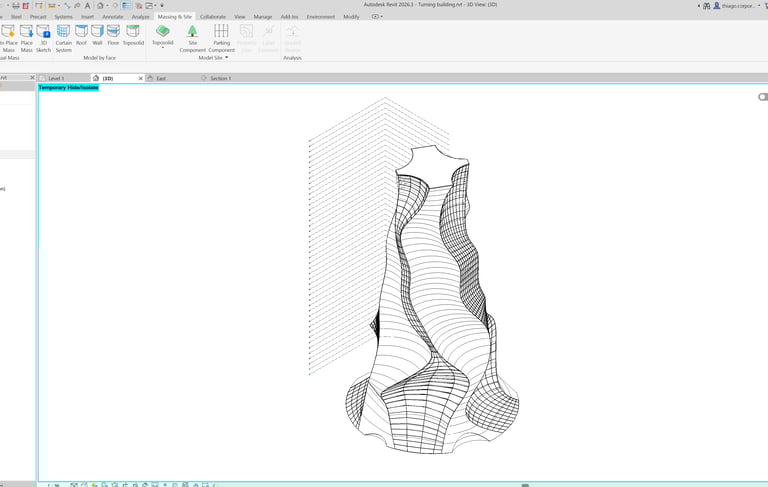Select Toposolid in Model by Face panel

[133, 35]
